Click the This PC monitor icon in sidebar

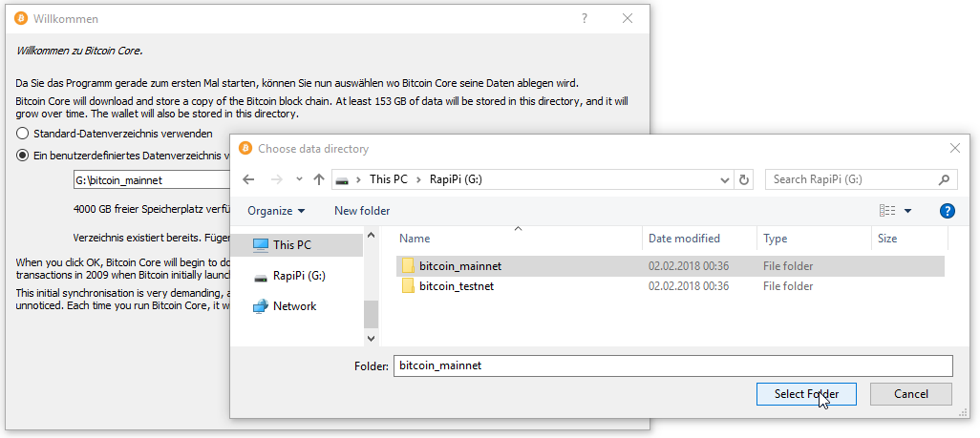pos(261,245)
